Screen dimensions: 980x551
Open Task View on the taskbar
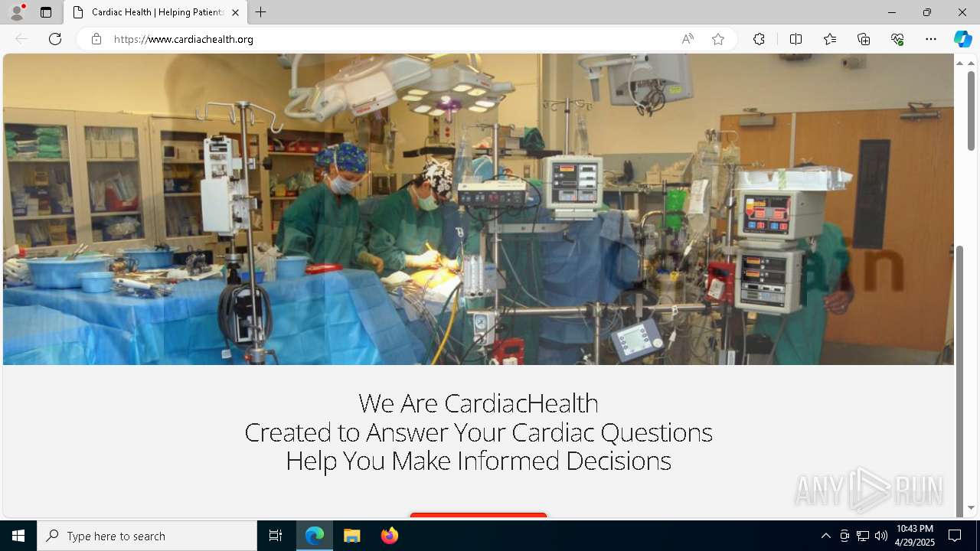[276, 536]
